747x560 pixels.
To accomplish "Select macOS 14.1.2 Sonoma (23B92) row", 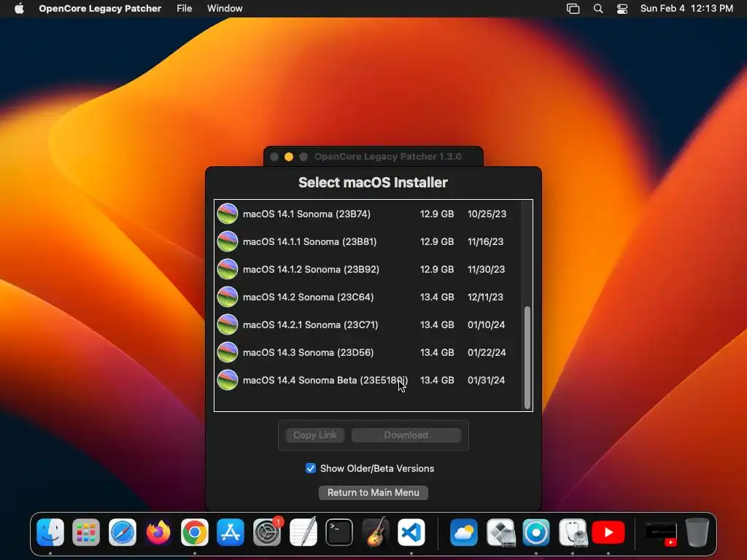I will point(368,269).
